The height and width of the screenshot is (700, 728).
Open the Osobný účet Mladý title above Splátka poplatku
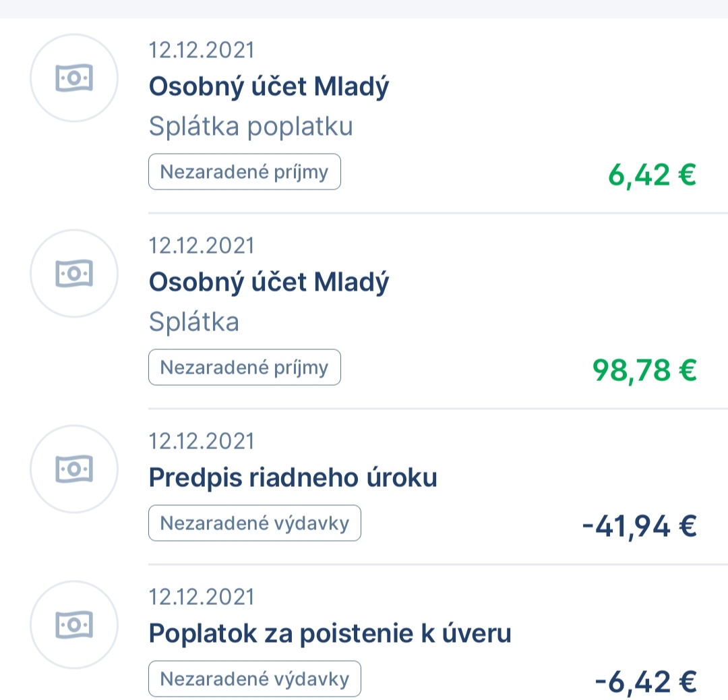pos(269,87)
